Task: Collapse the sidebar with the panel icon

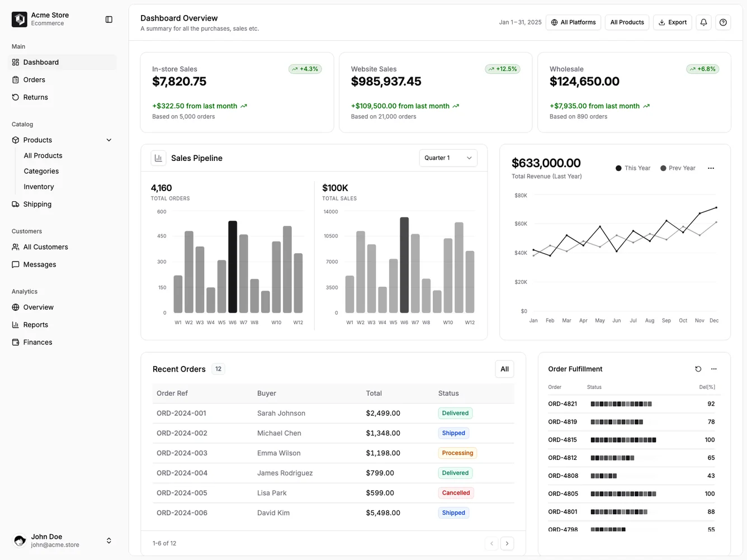Action: pyautogui.click(x=108, y=19)
